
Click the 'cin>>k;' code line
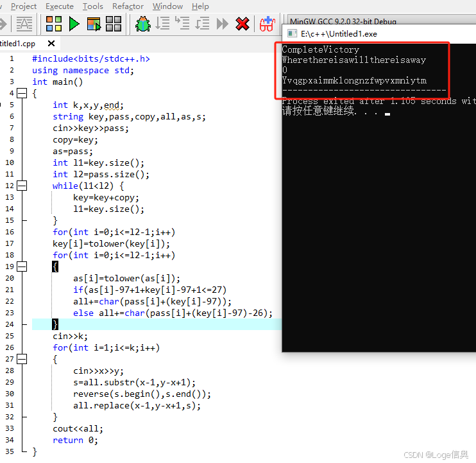tap(70, 336)
